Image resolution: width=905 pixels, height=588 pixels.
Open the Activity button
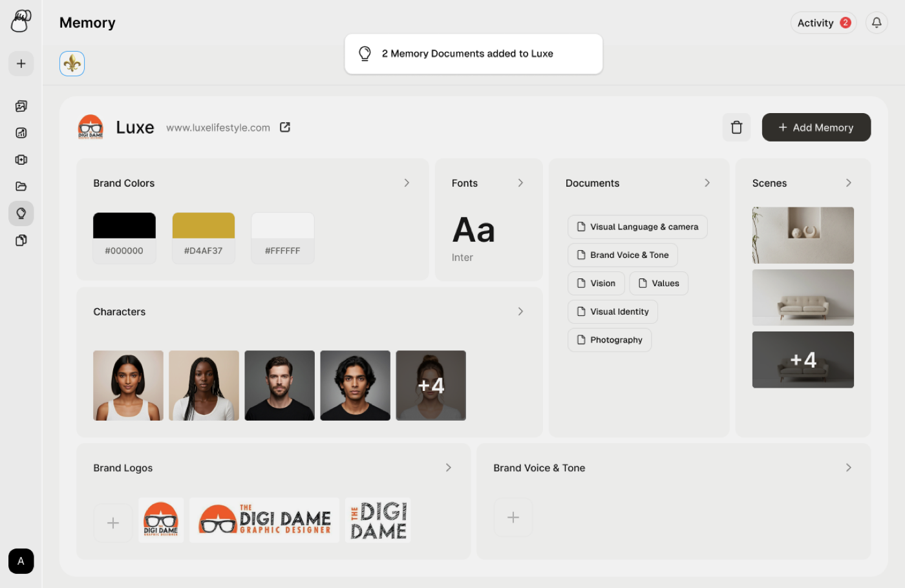point(824,23)
